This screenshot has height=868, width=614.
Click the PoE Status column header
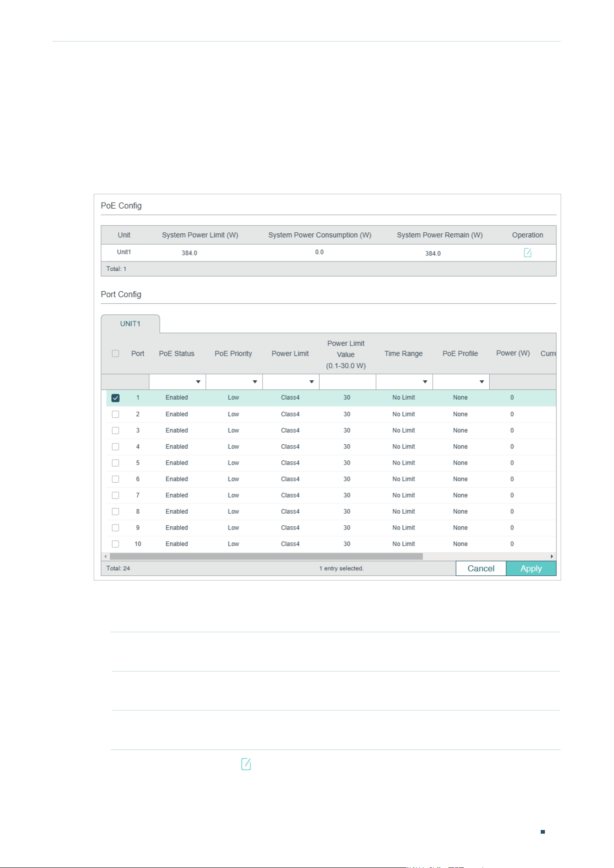[x=177, y=353]
